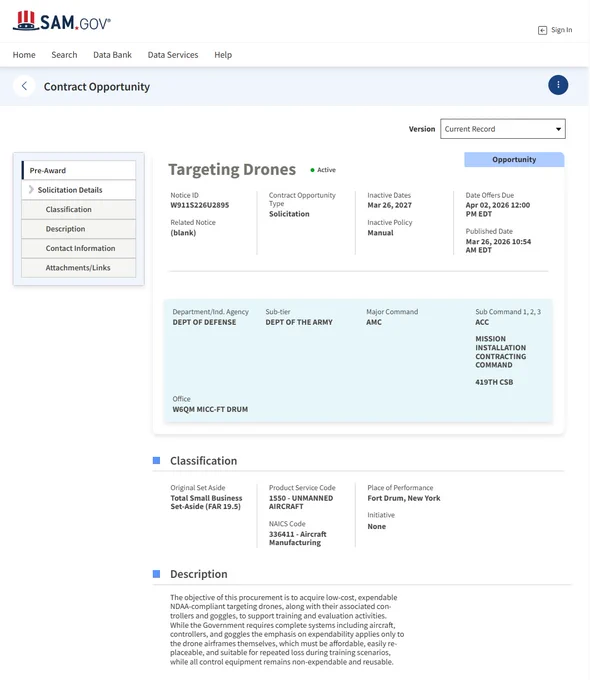Image resolution: width=590 pixels, height=680 pixels.
Task: Click the Solicitation opportunity type value
Action: coord(289,214)
